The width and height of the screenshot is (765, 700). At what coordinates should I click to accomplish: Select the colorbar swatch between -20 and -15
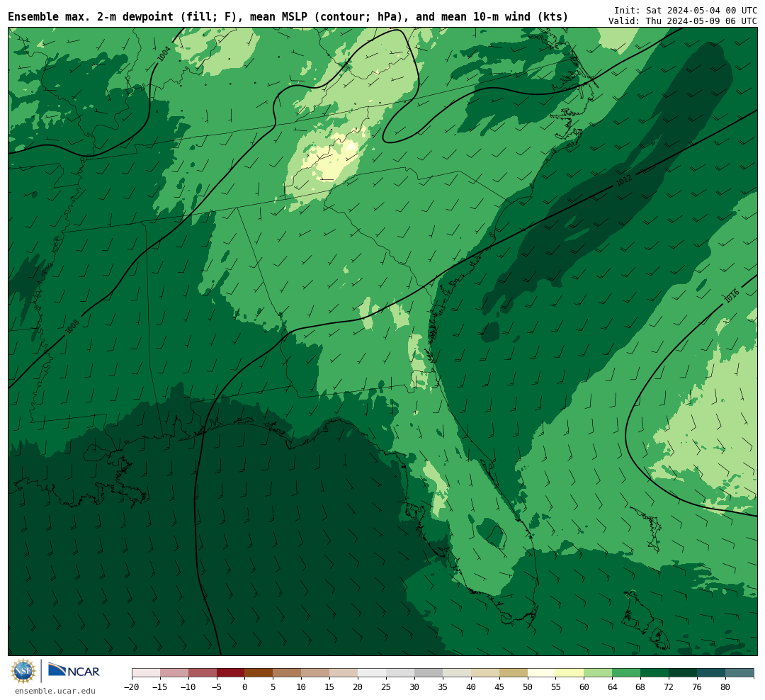point(146,673)
